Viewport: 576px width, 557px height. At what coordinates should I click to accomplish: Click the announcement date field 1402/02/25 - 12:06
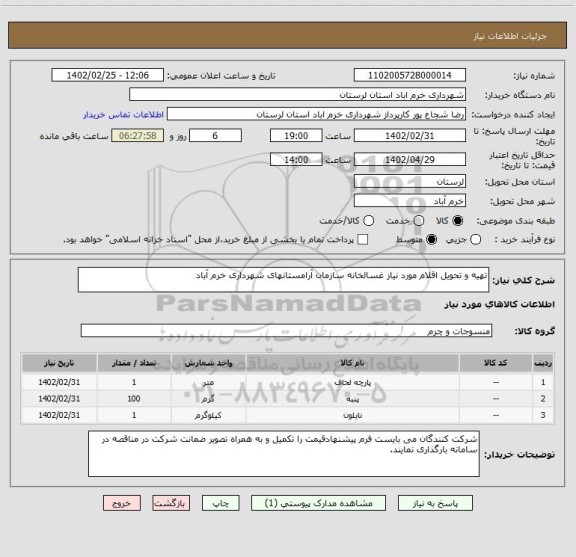108,75
